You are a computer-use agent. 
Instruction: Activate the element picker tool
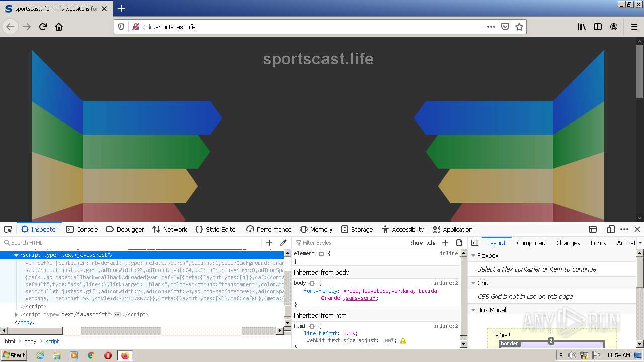[8, 229]
